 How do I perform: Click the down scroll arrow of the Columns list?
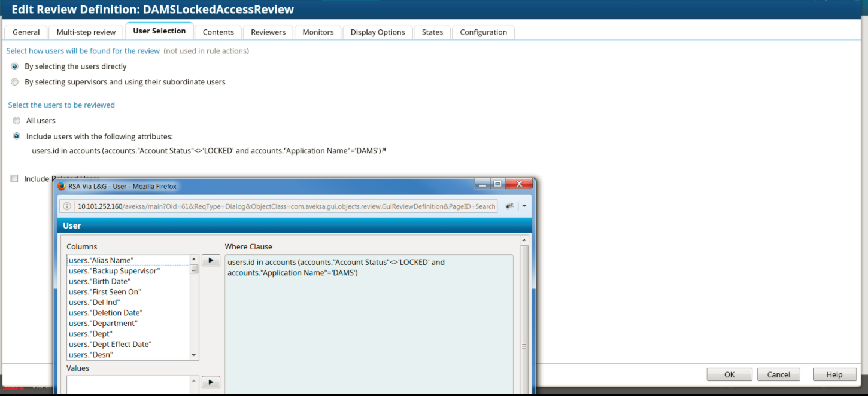193,354
